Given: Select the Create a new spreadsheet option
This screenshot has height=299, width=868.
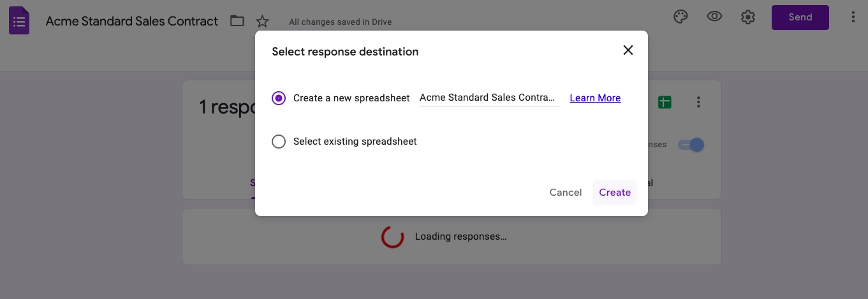Looking at the screenshot, I should pyautogui.click(x=279, y=98).
